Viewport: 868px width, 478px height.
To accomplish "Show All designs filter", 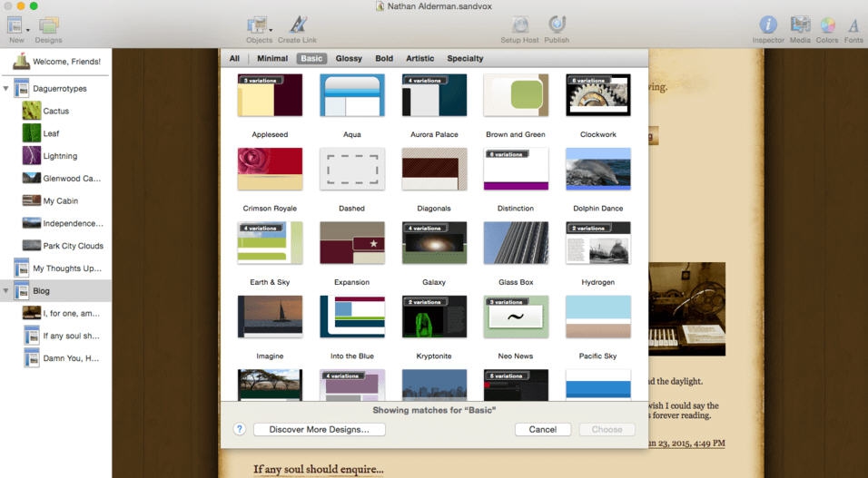I will 234,59.
